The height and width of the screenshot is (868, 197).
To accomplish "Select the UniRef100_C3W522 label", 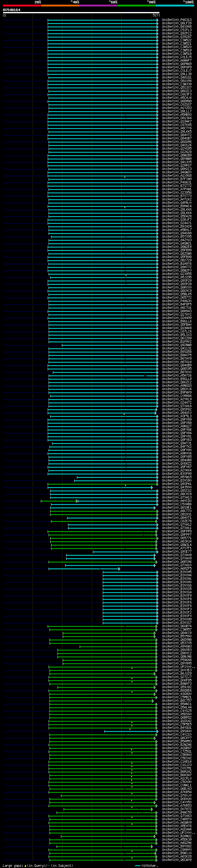I will click(x=176, y=40).
